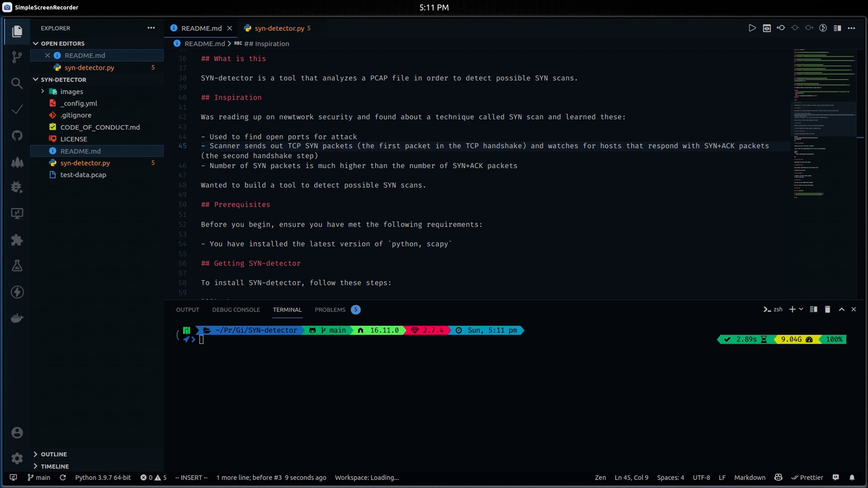
Task: Click Markdown language mode in status bar
Action: (749, 478)
